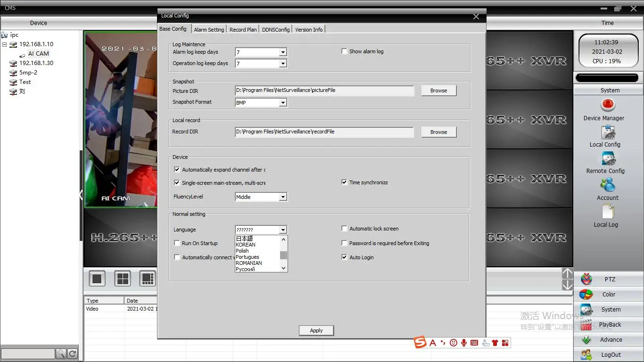Open the Local Config icon in System panel
The width and height of the screenshot is (644, 362).
coord(608,132)
